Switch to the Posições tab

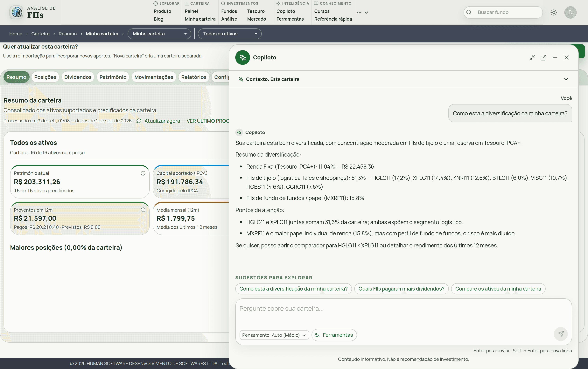pyautogui.click(x=45, y=77)
